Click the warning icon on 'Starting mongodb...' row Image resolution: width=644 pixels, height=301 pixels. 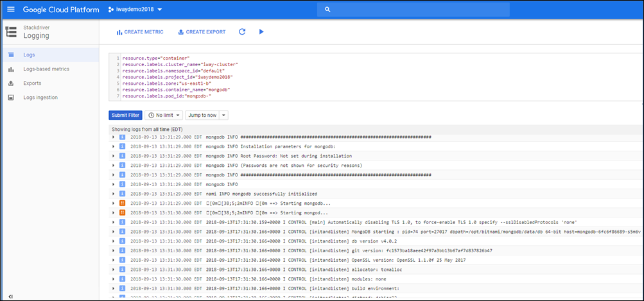coord(122,203)
